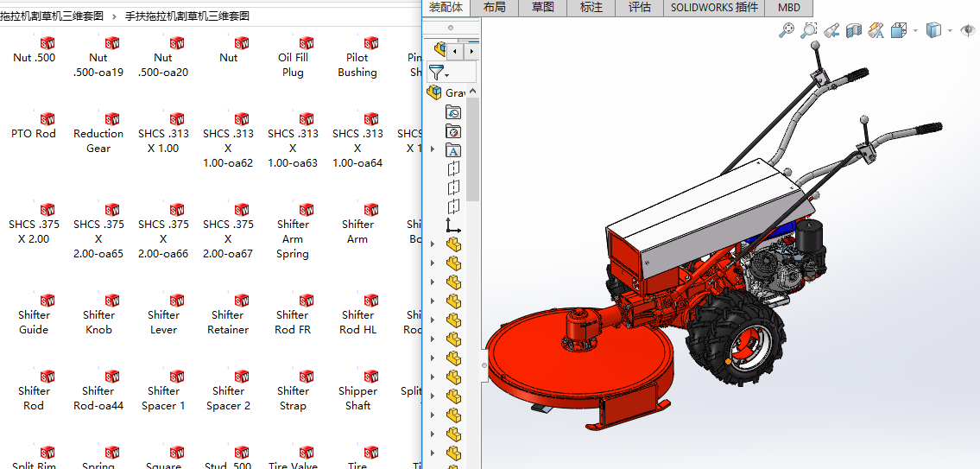Click the Display Style icon

coord(933,30)
